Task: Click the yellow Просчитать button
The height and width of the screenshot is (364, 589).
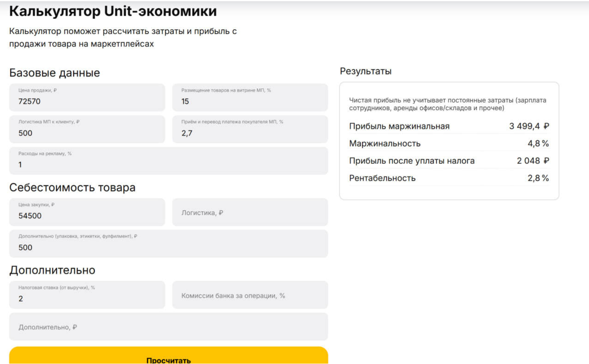Action: point(169,356)
